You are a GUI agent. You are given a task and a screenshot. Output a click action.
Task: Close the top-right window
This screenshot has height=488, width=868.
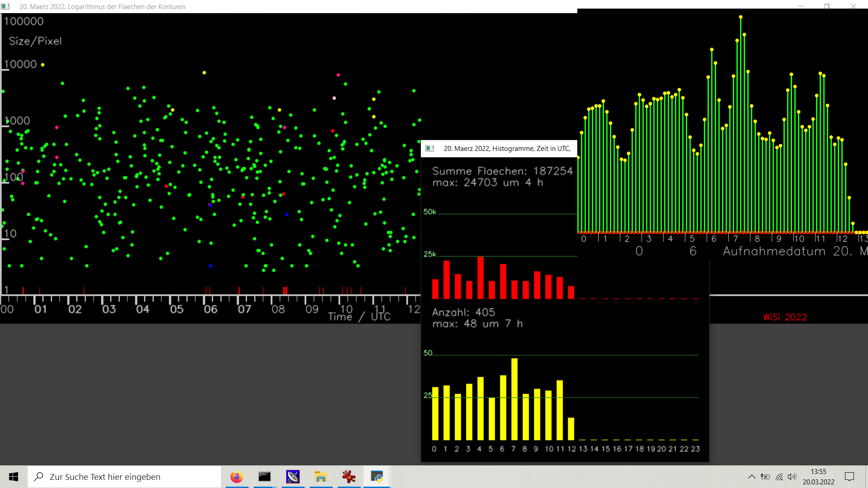point(854,6)
